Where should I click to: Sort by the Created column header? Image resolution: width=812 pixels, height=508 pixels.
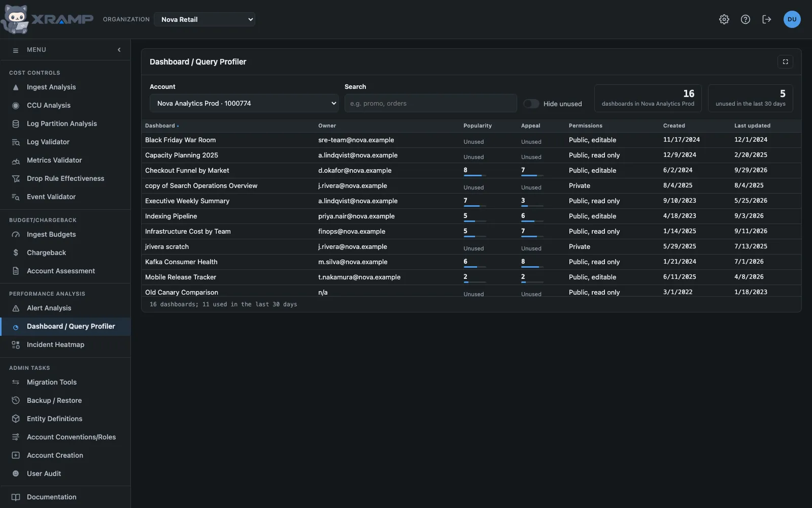(674, 125)
